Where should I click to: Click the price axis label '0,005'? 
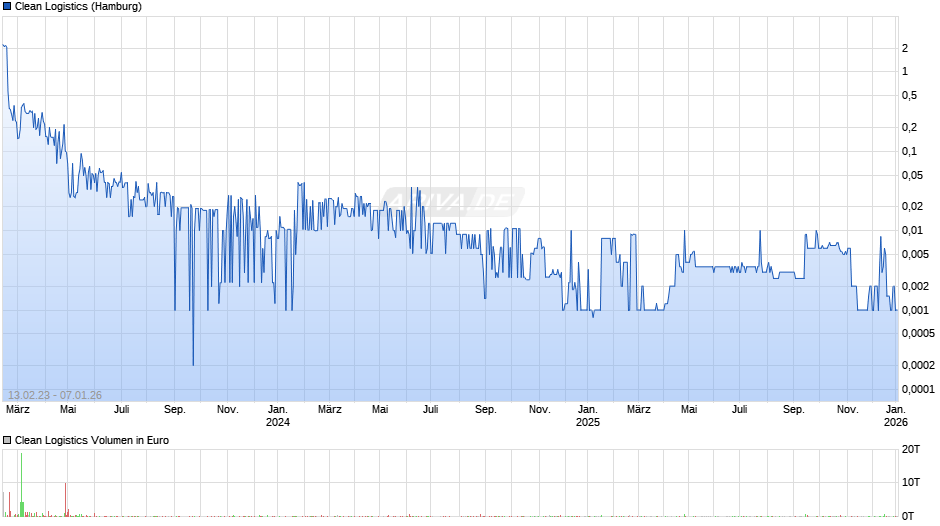pyautogui.click(x=915, y=254)
